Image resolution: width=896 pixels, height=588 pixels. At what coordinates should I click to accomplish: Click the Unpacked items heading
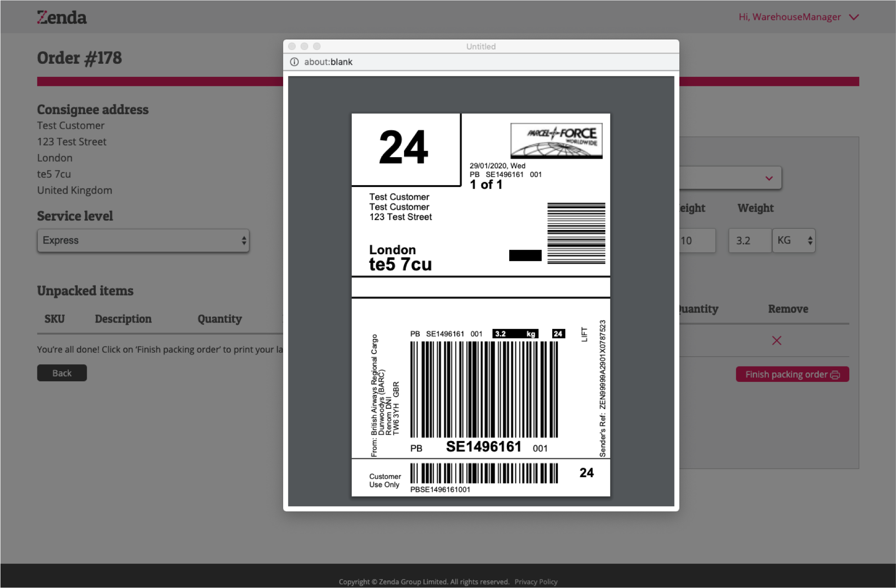(x=85, y=291)
